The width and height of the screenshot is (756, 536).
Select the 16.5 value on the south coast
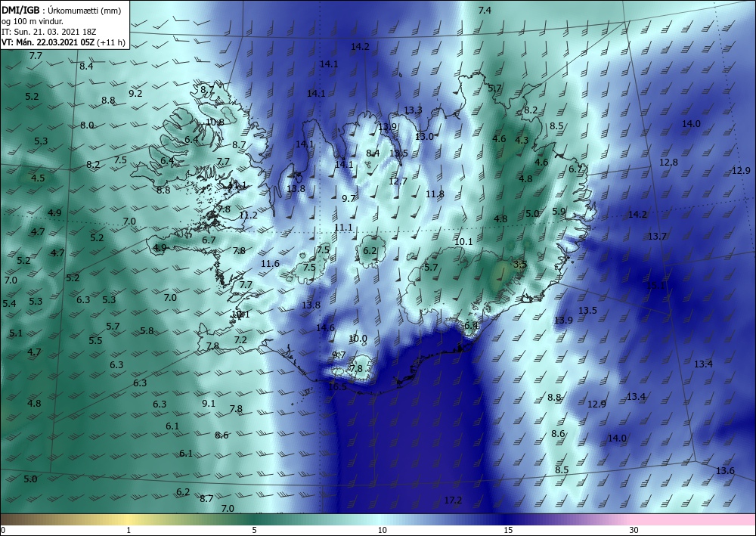(x=337, y=387)
